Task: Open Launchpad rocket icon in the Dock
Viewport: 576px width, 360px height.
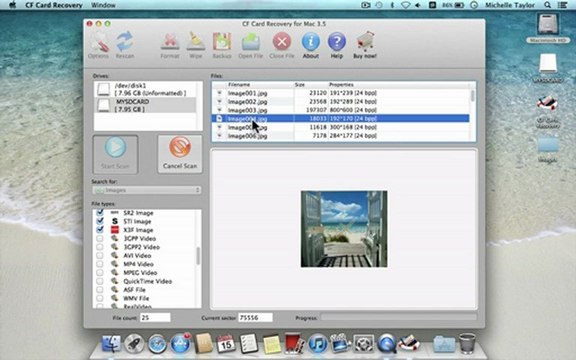Action: pyautogui.click(x=134, y=344)
